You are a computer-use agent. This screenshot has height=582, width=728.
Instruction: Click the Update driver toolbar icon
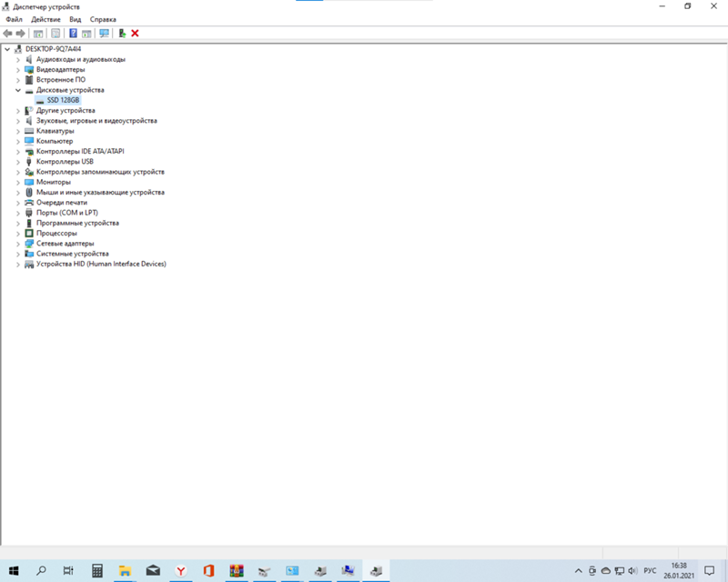(x=122, y=34)
